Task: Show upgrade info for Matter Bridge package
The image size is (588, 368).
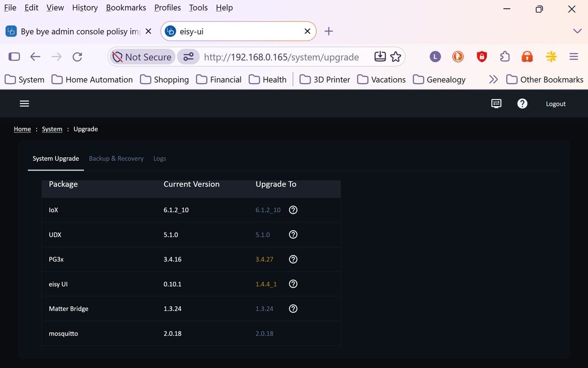Action: pos(293,309)
